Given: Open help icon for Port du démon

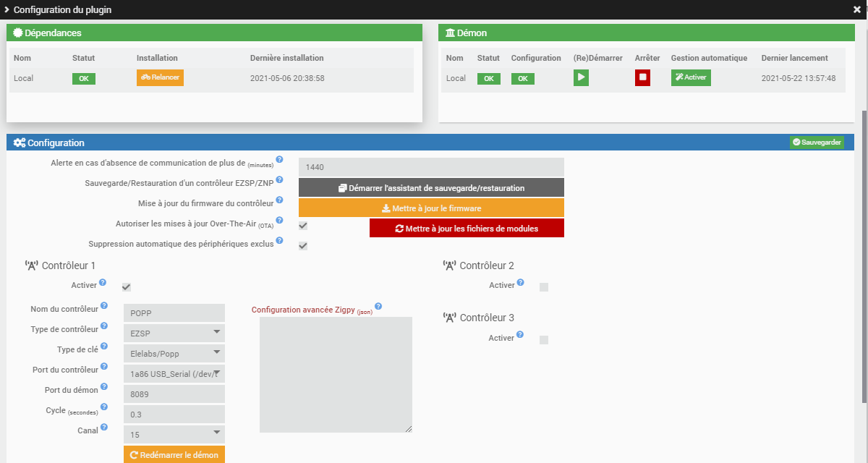Looking at the screenshot, I should tap(104, 387).
